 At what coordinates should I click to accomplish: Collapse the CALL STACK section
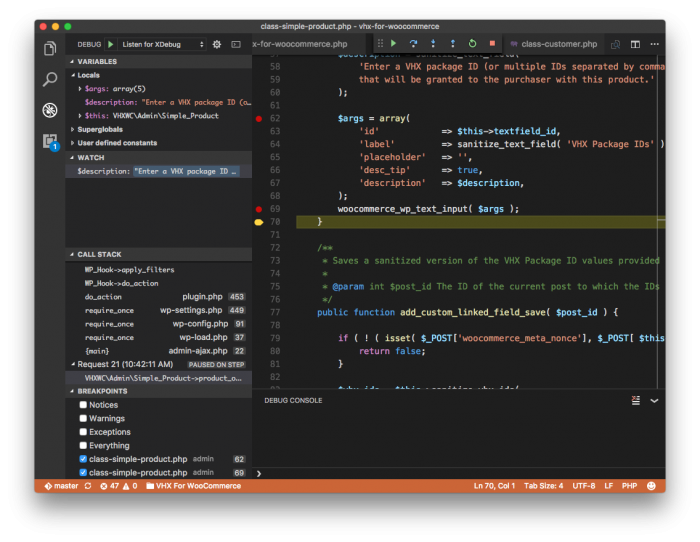[x=72, y=254]
